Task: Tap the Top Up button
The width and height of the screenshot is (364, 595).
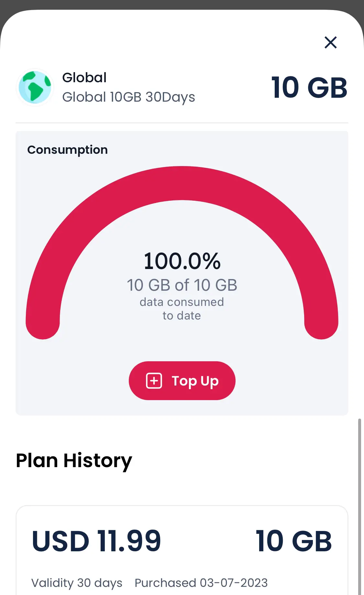Action: (x=182, y=381)
